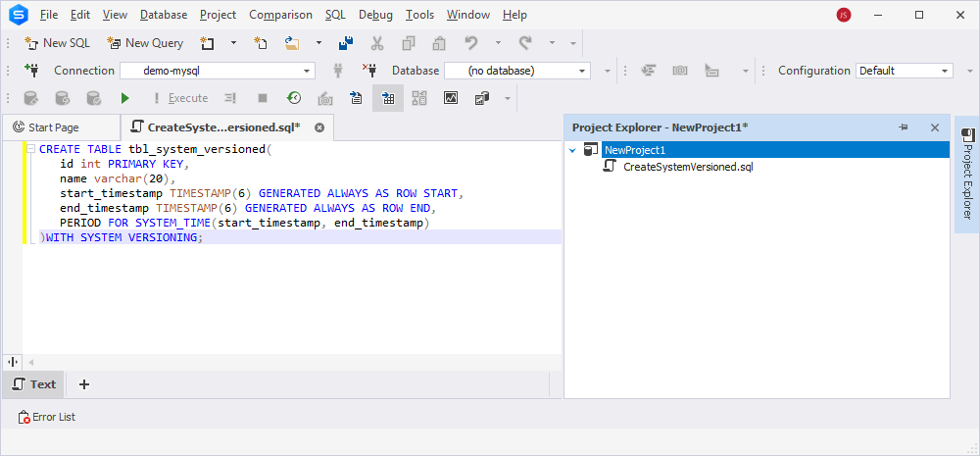
Task: Open the dropdown arrow beside the new project icon
Action: [x=234, y=43]
